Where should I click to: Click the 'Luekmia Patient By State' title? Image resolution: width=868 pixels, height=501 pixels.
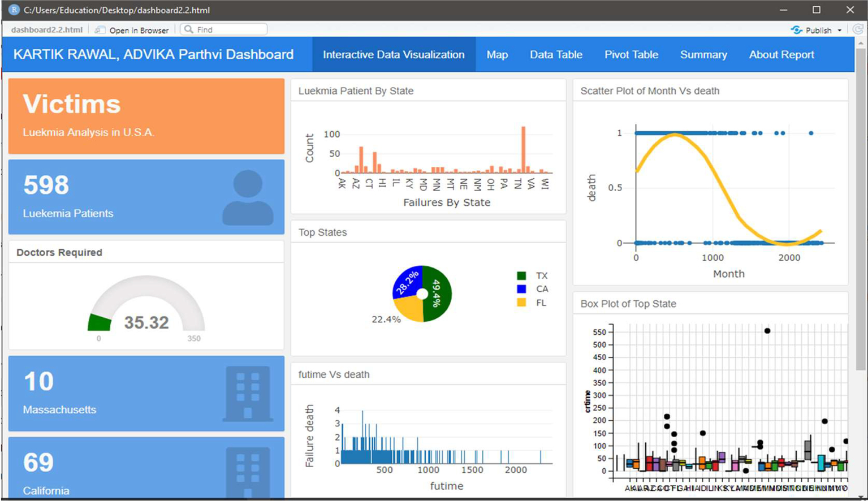point(356,91)
